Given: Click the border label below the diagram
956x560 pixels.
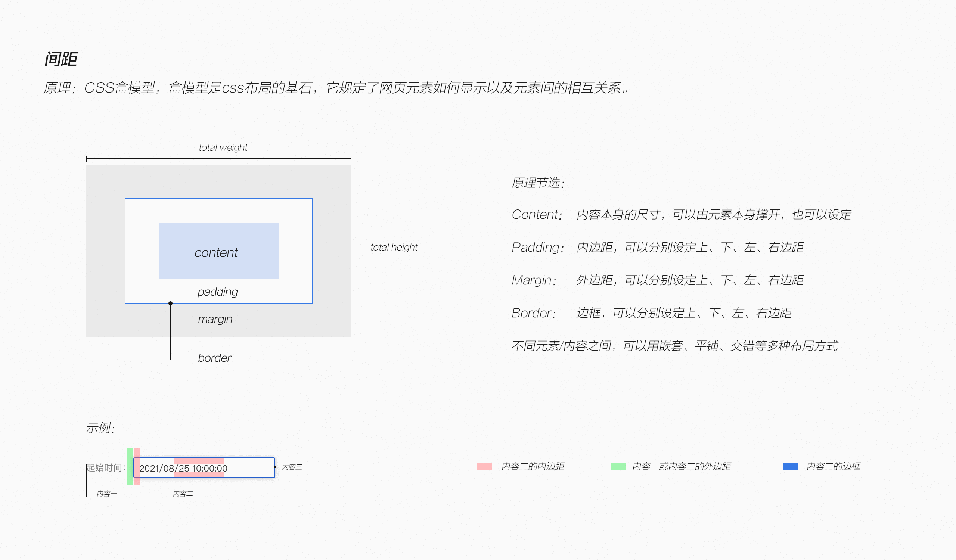Looking at the screenshot, I should click(214, 358).
